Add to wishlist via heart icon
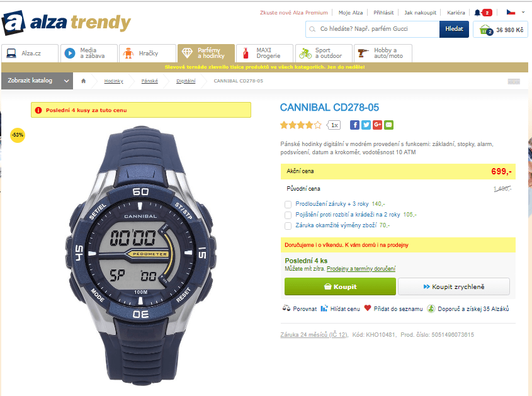This screenshot has height=396, width=532. pyautogui.click(x=368, y=308)
